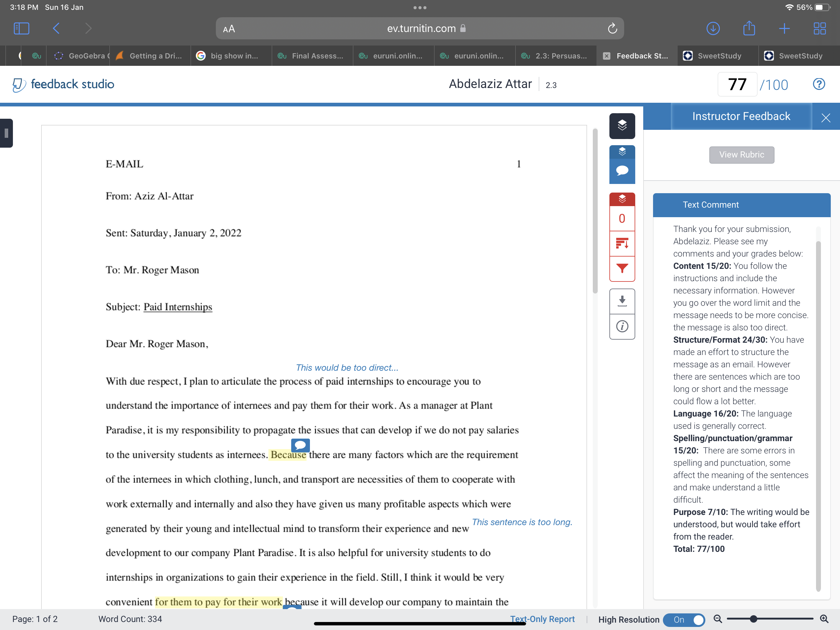Click the View Rubric button
The width and height of the screenshot is (840, 630).
click(741, 155)
